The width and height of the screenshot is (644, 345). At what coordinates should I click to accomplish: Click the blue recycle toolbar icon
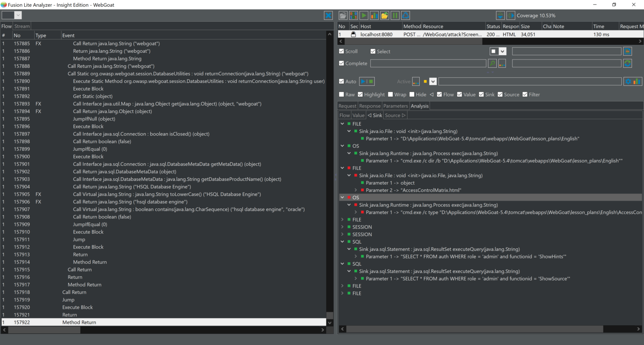click(405, 15)
